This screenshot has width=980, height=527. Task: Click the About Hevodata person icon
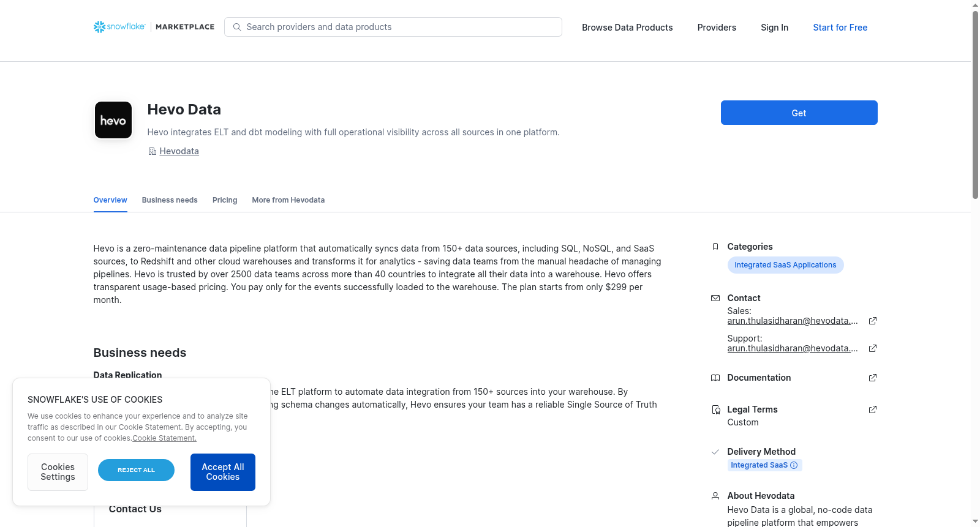(715, 496)
